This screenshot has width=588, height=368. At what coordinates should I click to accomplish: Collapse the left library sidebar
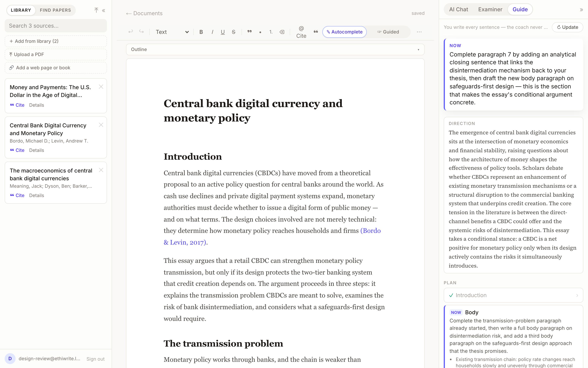click(x=104, y=10)
